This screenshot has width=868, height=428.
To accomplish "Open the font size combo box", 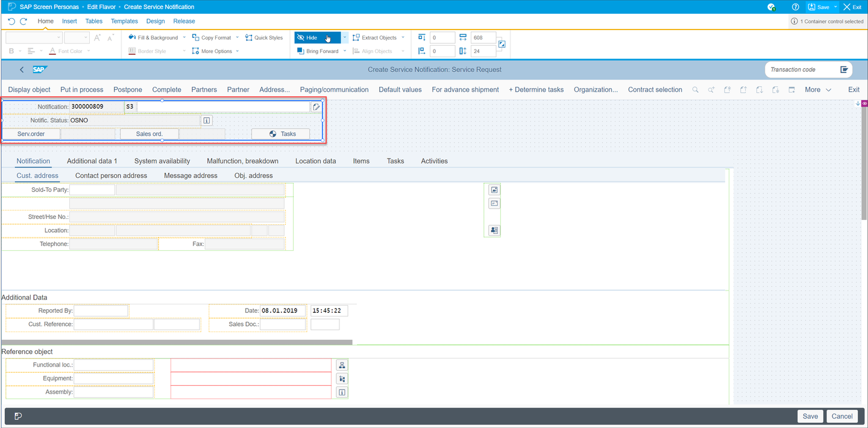I will (77, 37).
